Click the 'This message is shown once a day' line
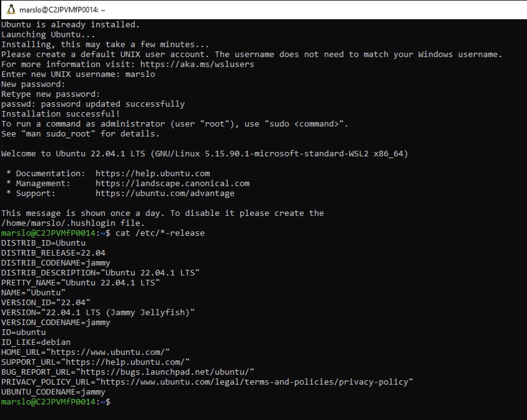527x420 pixels. (x=163, y=213)
